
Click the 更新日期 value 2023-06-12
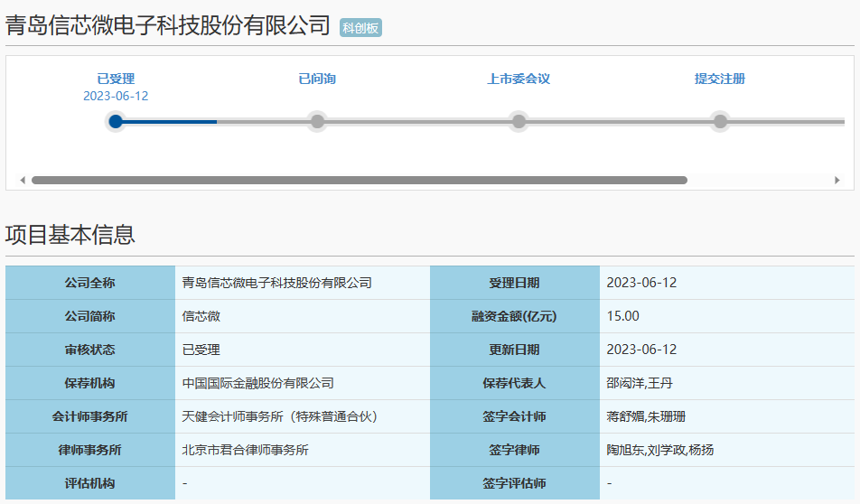[641, 350]
